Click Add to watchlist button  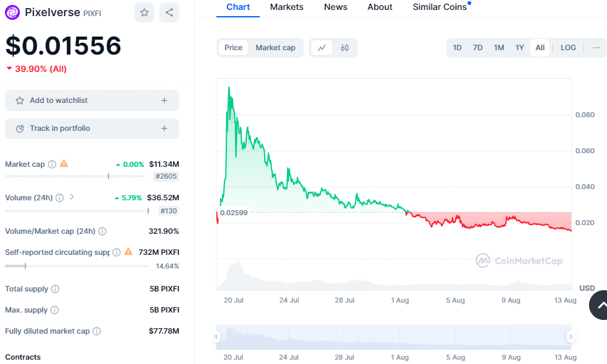92,100
